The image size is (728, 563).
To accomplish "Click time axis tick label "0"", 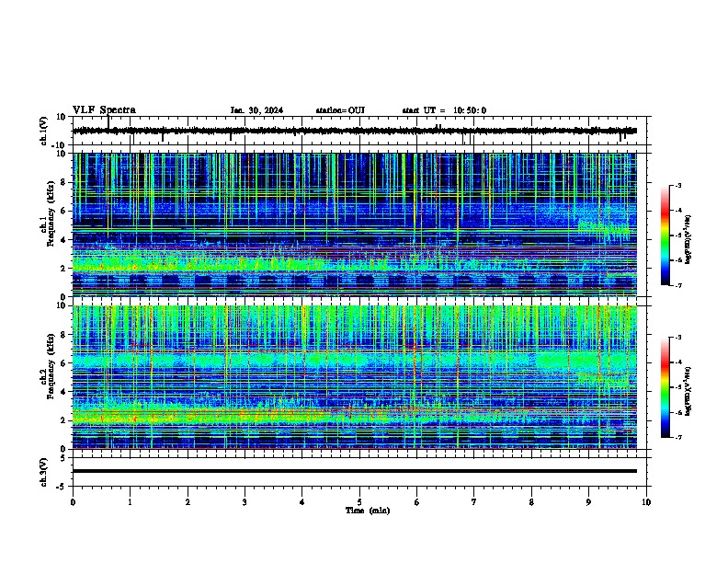I will (x=73, y=502).
